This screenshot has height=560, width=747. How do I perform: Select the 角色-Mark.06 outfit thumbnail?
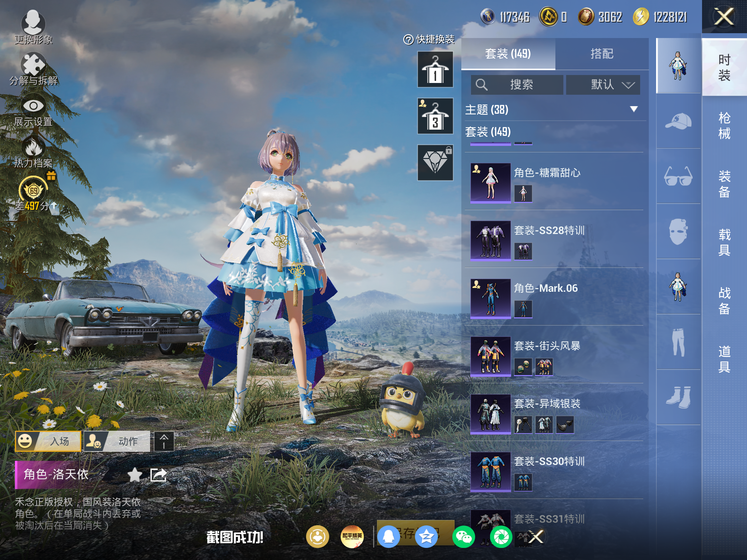coord(490,298)
